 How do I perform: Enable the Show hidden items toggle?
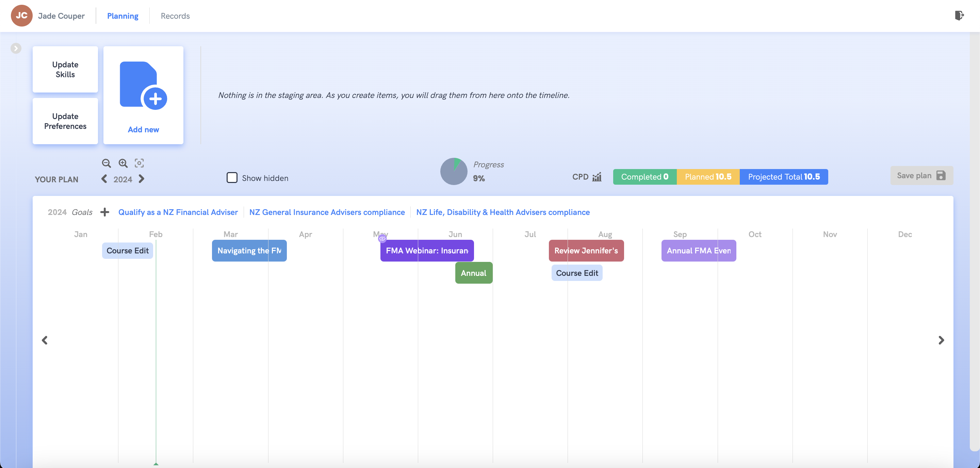tap(232, 178)
